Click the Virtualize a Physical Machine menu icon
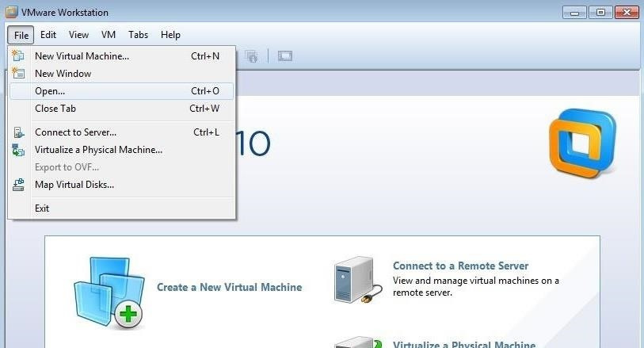Screen dimensions: 644x348 click(19, 150)
